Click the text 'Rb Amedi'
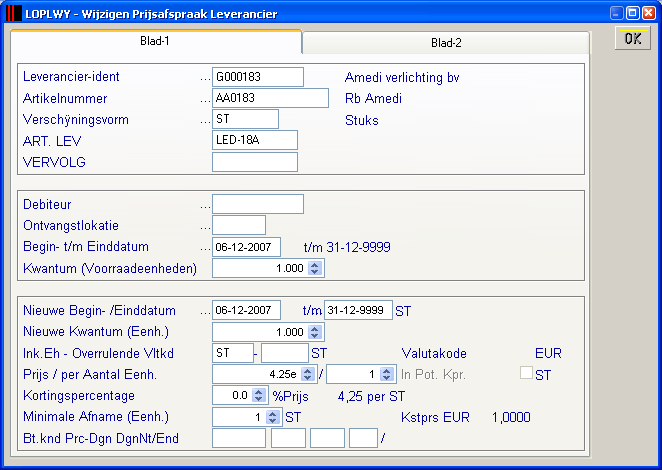Viewport: 662px width, 470px height. [x=373, y=98]
